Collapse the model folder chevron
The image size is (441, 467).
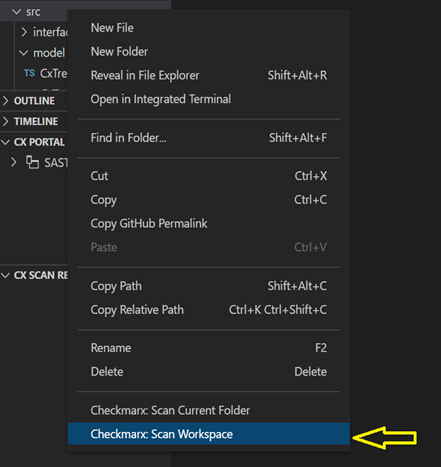23,53
